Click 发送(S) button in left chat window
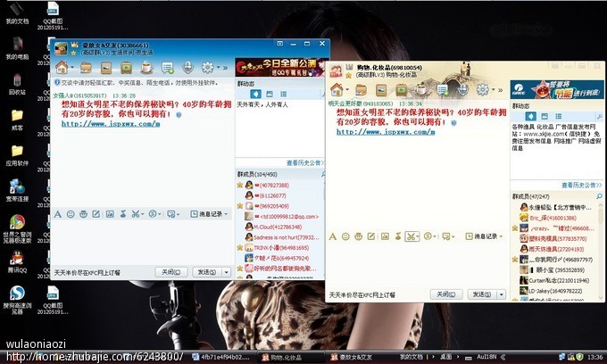This screenshot has height=364, width=607. click(x=207, y=272)
